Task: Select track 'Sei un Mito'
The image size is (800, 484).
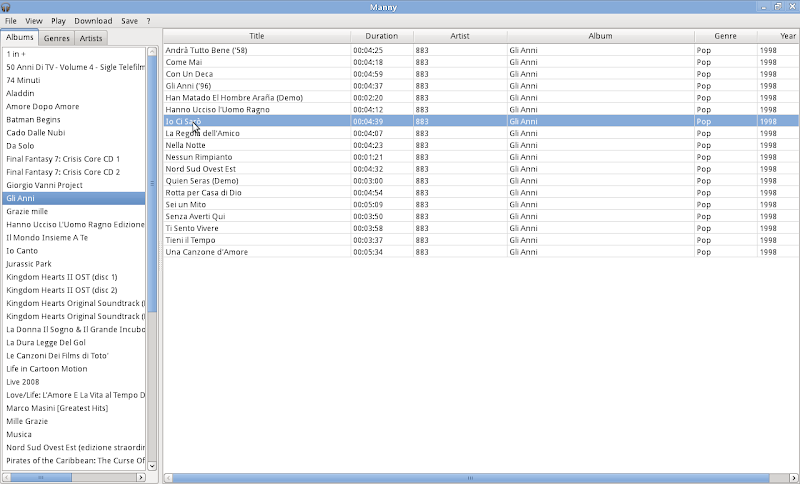Action: [186, 205]
